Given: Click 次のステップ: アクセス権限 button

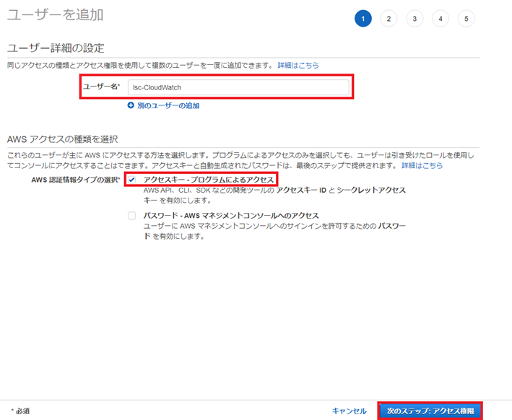Looking at the screenshot, I should click(x=430, y=411).
